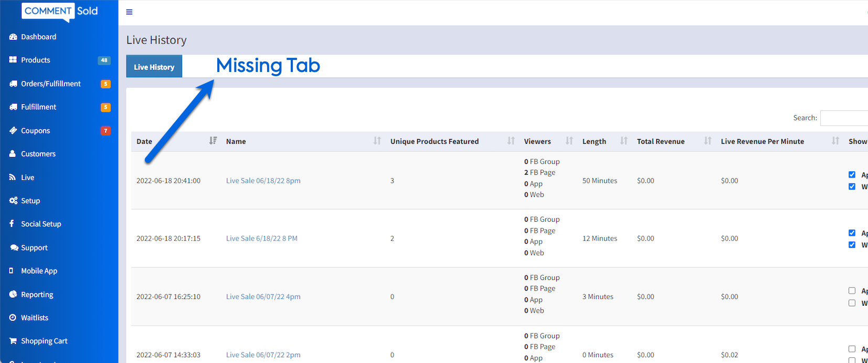The image size is (868, 363).
Task: Click the Social Setup Facebook icon
Action: 12,224
